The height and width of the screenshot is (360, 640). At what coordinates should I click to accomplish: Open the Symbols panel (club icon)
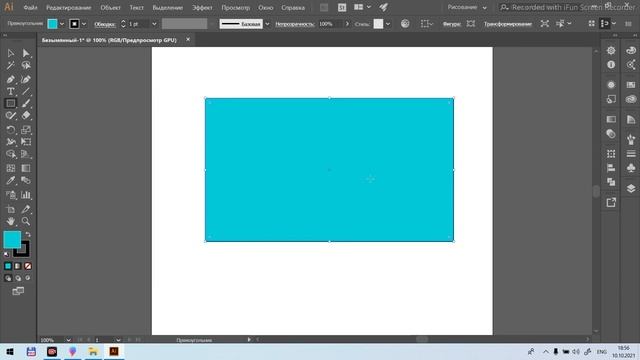pyautogui.click(x=631, y=168)
